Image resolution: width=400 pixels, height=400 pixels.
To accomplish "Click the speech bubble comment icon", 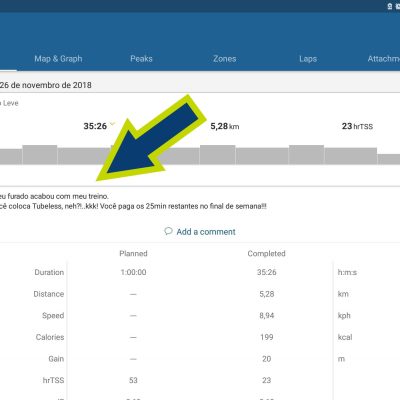I will tap(168, 231).
